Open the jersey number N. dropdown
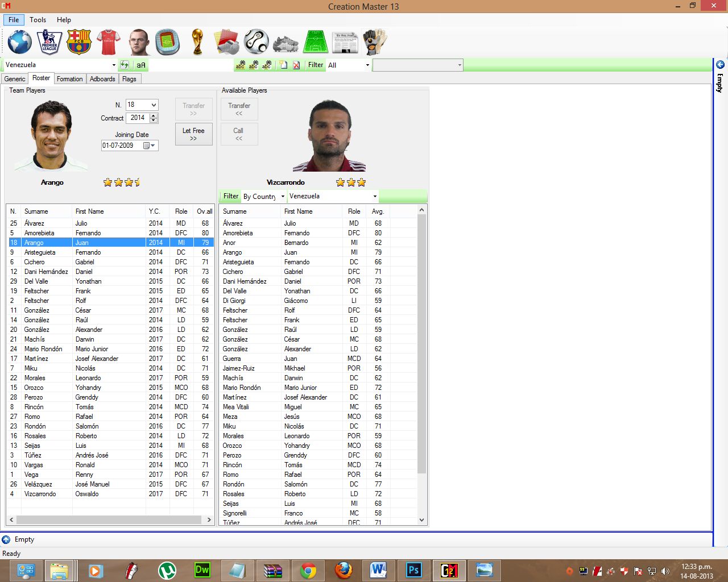 pyautogui.click(x=154, y=105)
